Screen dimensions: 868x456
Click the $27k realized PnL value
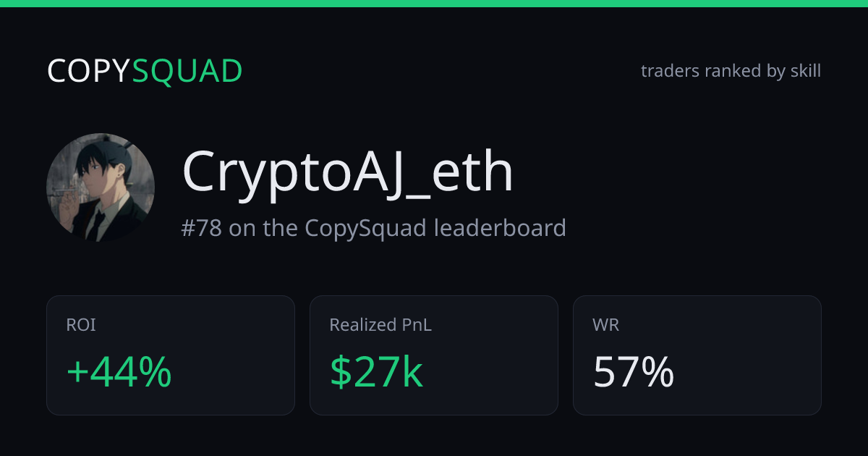coord(376,372)
